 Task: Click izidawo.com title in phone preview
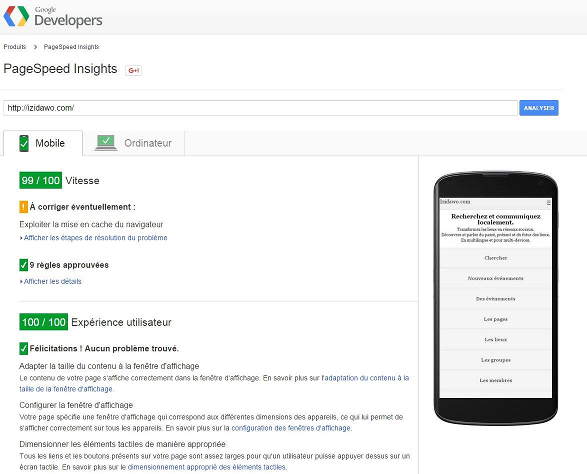tap(455, 202)
